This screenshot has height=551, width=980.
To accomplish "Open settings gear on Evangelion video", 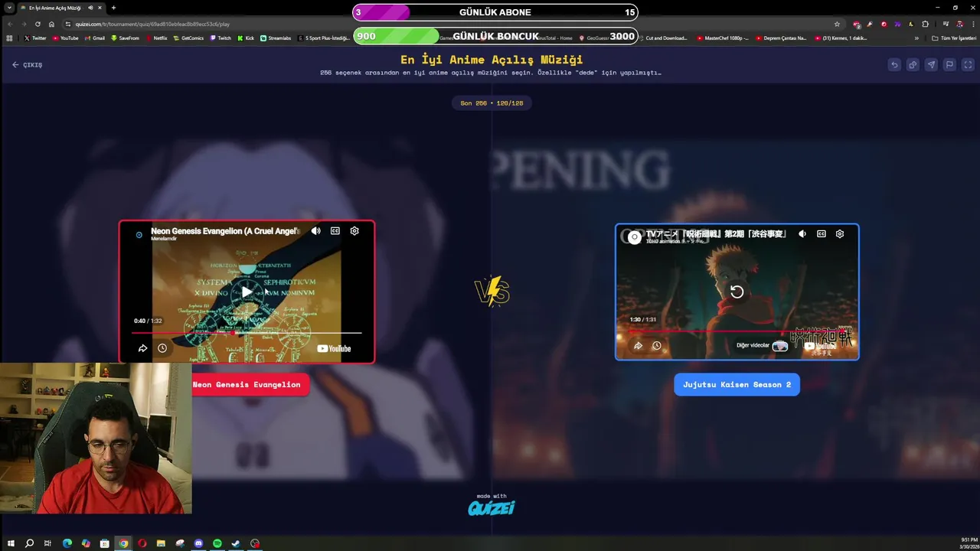I will tap(354, 231).
